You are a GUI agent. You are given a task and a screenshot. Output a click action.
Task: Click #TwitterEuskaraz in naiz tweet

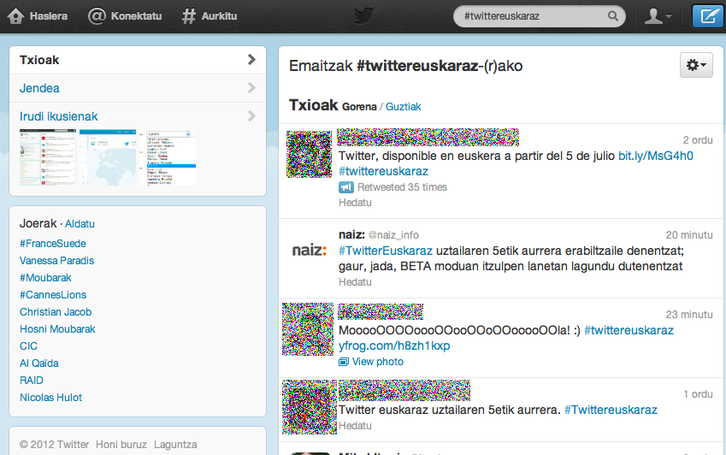tap(385, 251)
